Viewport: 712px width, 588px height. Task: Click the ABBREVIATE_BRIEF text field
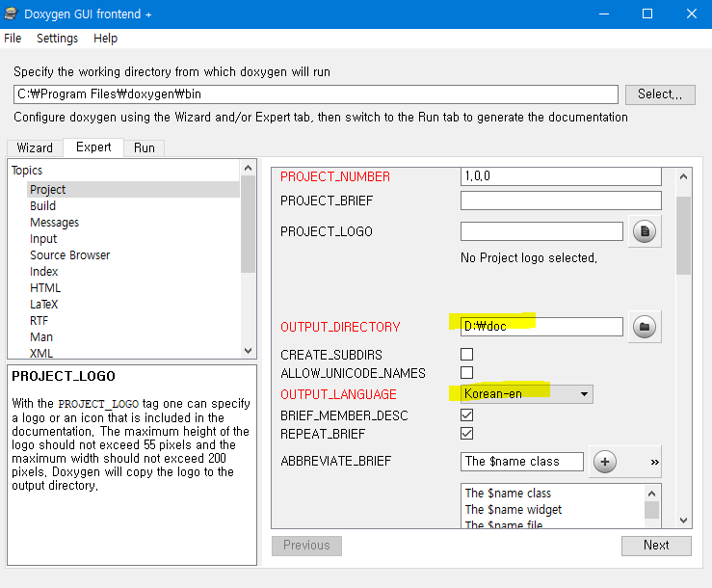pyautogui.click(x=522, y=462)
